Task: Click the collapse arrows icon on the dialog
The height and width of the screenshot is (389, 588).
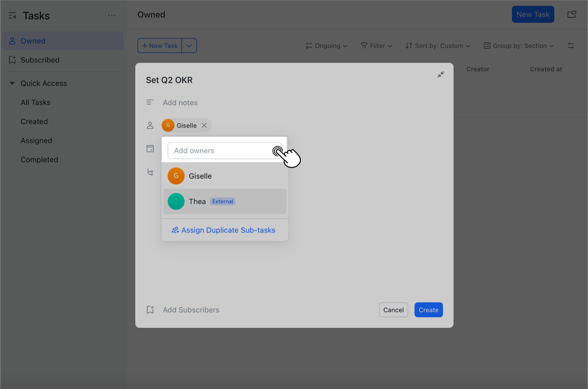Action: coord(441,74)
